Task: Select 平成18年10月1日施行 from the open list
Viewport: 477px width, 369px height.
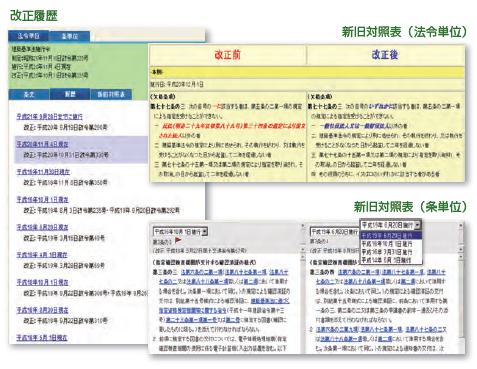Action: 387,244
